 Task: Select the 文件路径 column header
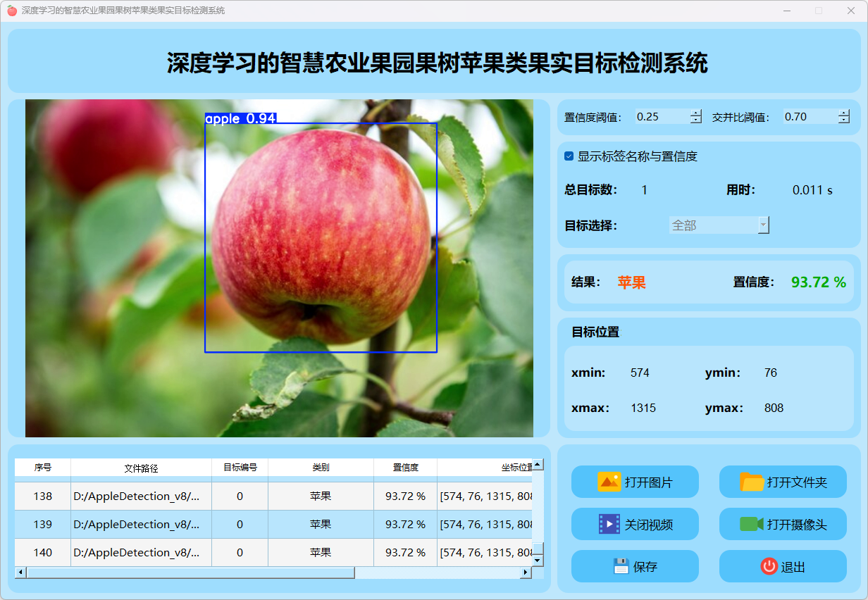141,468
